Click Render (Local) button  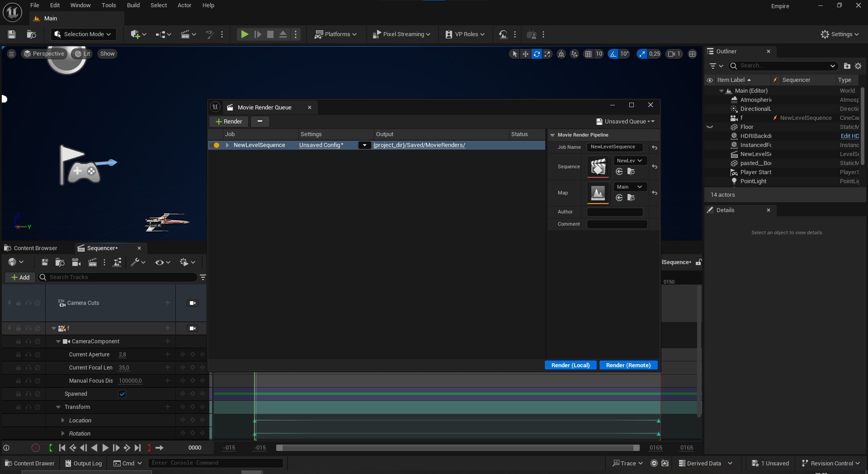(x=571, y=365)
